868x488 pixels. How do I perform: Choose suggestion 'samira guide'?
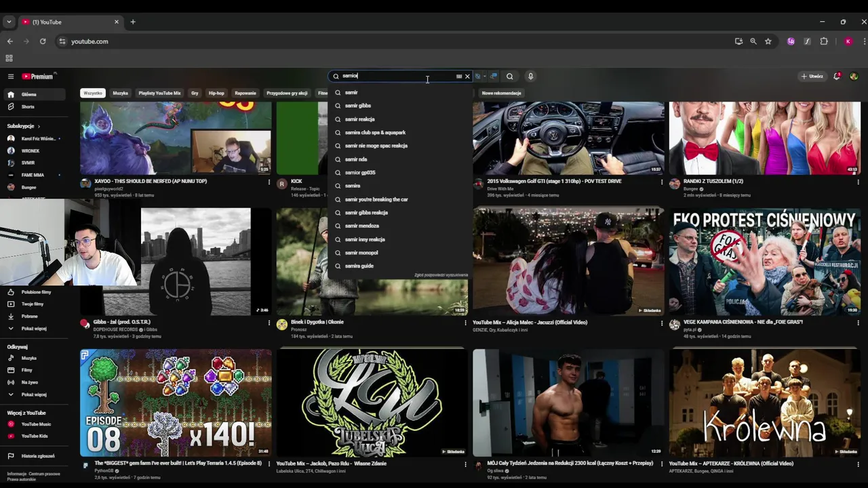[x=400, y=266]
